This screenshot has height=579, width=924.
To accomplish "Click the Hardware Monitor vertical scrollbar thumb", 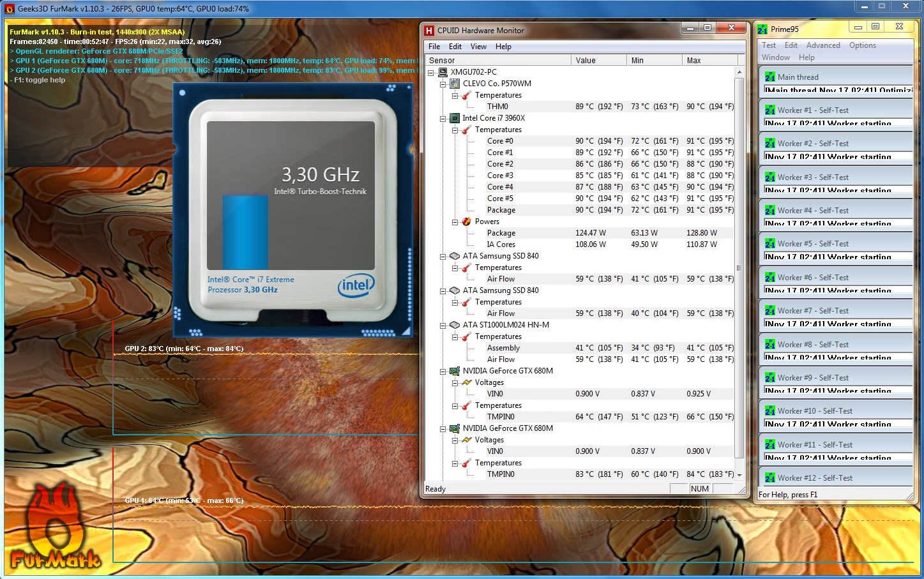I will click(x=739, y=268).
